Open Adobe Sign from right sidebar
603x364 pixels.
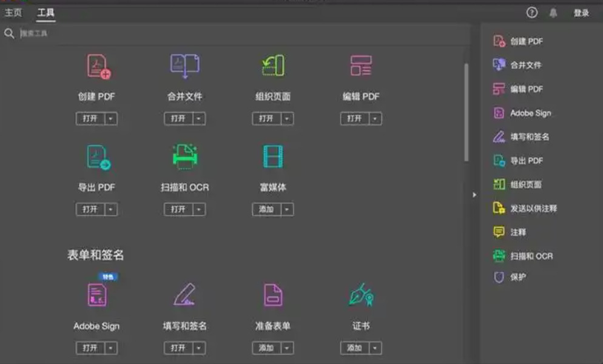522,113
